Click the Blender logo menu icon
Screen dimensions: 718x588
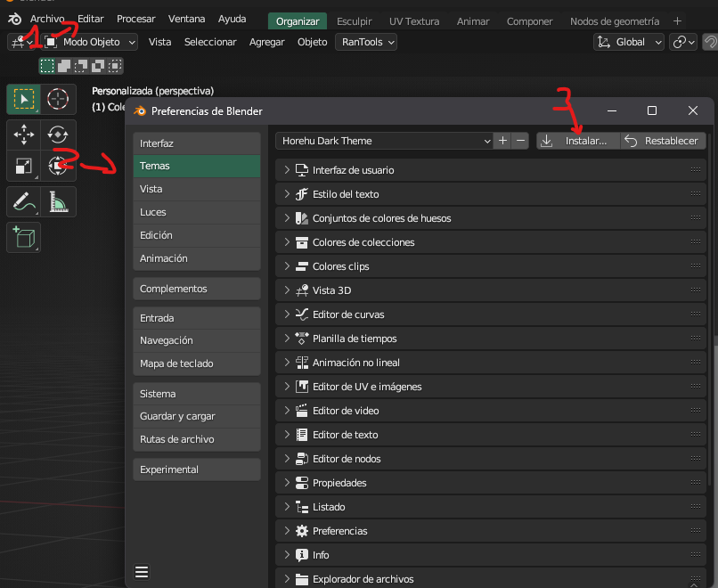pyautogui.click(x=14, y=20)
